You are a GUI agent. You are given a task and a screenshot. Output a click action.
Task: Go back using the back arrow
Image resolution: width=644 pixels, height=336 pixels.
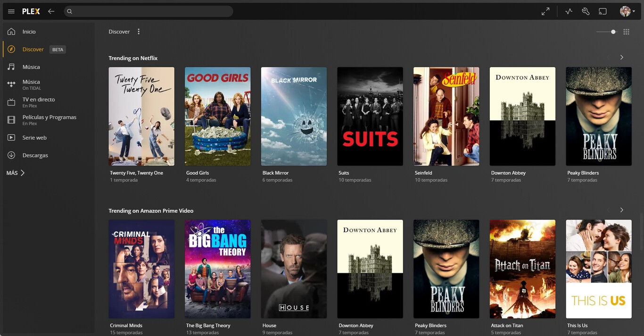(51, 11)
